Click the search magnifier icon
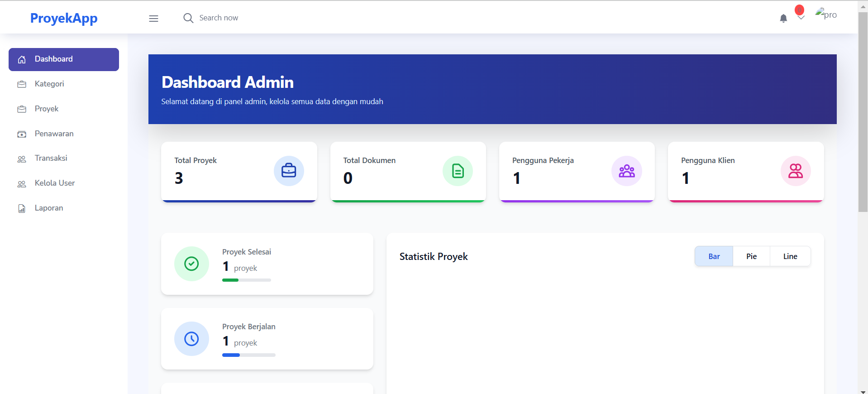The image size is (868, 394). pos(188,18)
